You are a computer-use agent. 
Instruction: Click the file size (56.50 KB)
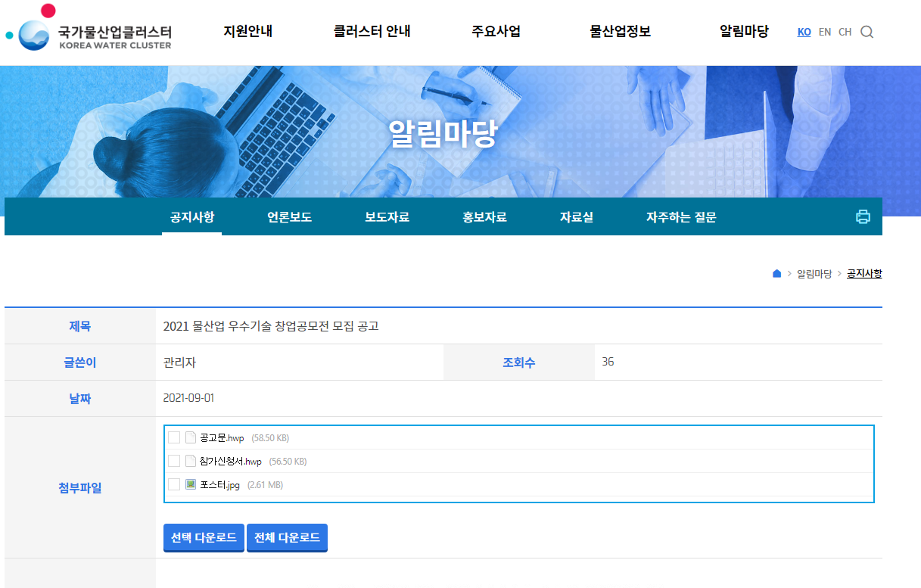click(288, 462)
